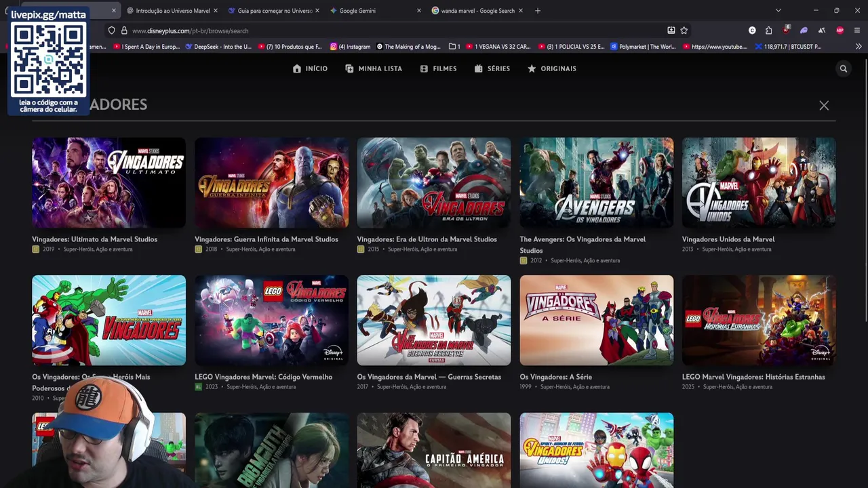Open bookmark I Spent A Day in Europ...
This screenshot has width=868, height=488.
coord(146,47)
